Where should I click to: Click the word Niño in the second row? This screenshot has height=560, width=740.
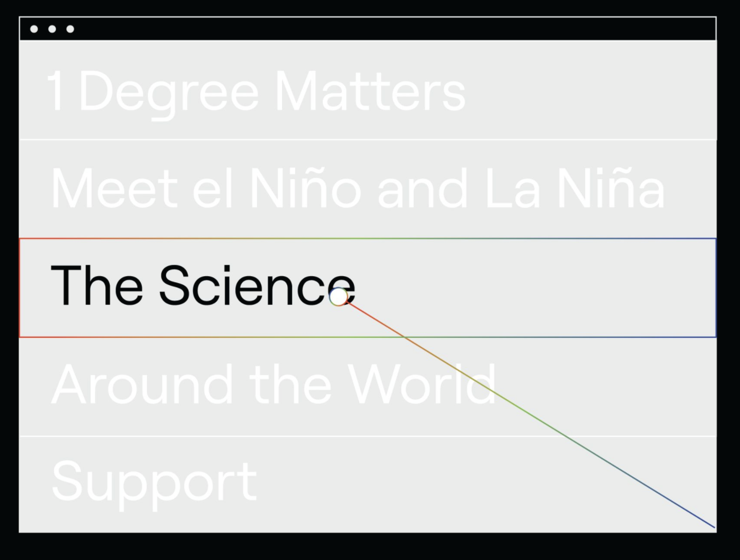pos(305,189)
